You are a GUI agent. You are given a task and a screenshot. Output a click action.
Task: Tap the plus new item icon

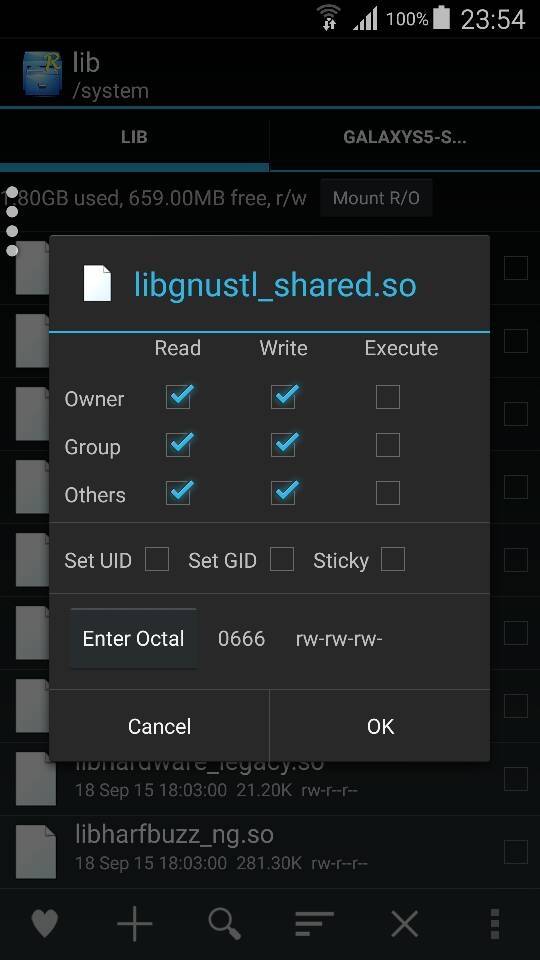click(x=134, y=923)
